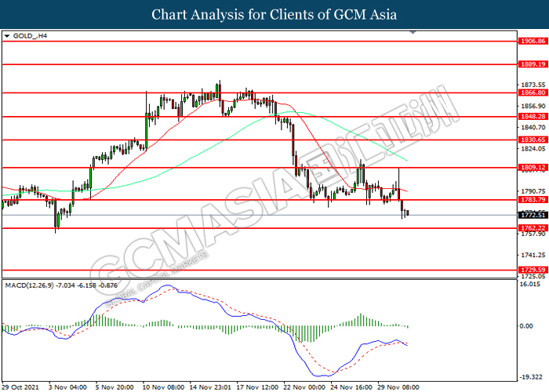The width and height of the screenshot is (549, 392).
Task: Select the 1729.59 support level label
Action: [x=533, y=270]
